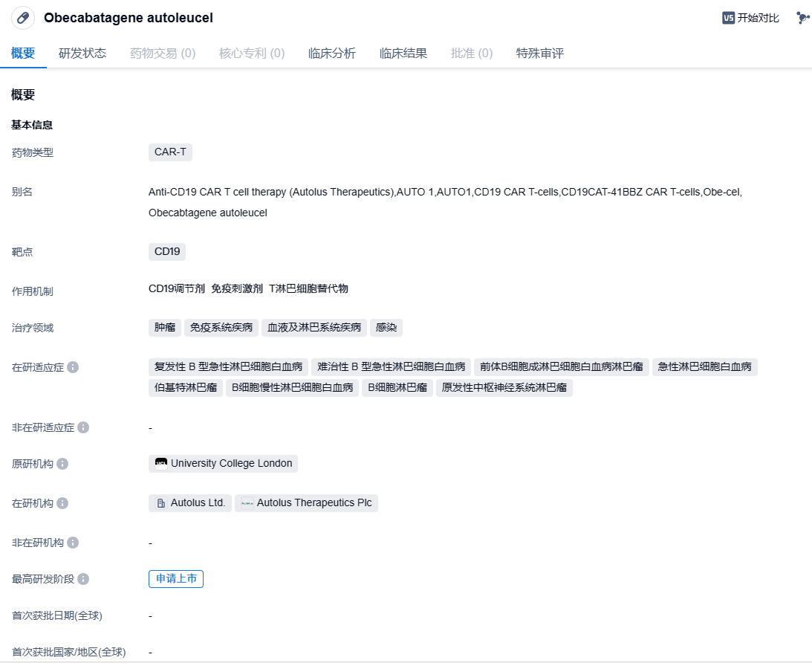Click the CD19 target tag
This screenshot has width=812, height=663.
(167, 252)
